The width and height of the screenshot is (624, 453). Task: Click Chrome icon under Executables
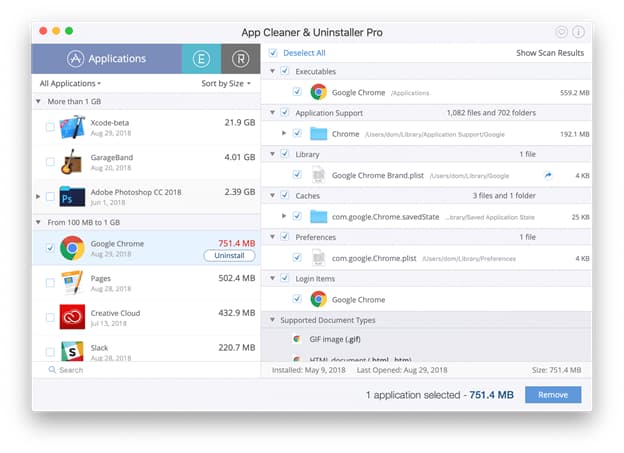tap(318, 92)
